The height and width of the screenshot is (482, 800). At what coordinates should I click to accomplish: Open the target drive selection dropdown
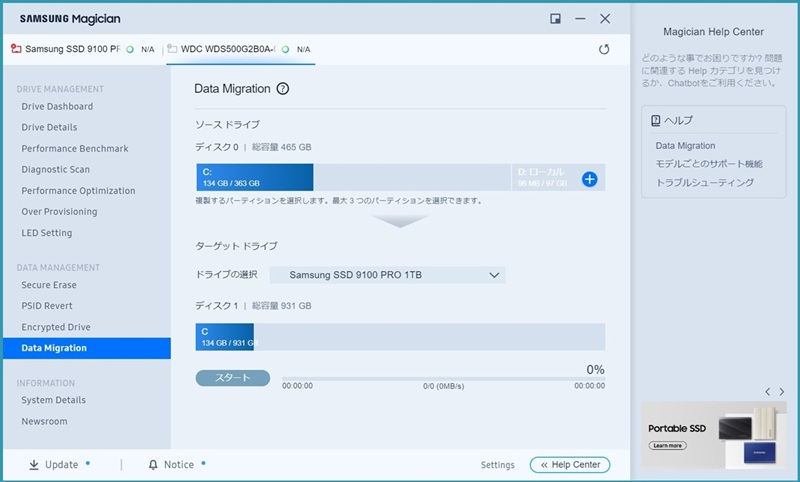(x=387, y=275)
